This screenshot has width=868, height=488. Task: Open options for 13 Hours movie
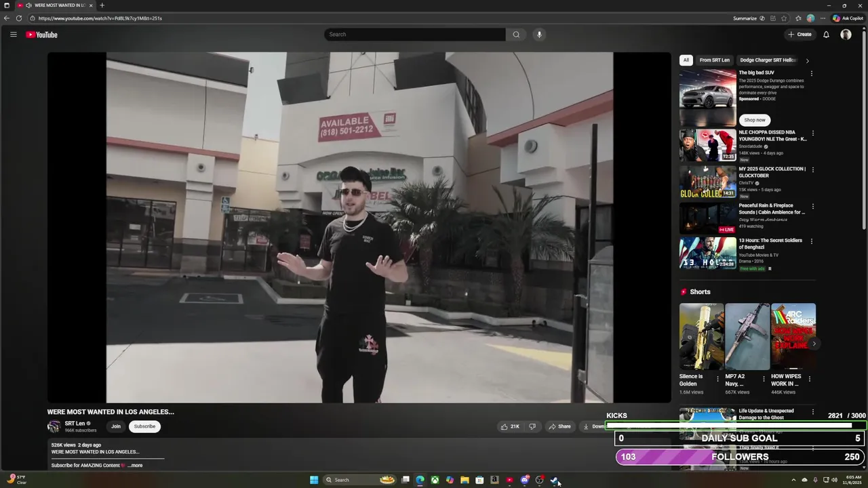812,241
